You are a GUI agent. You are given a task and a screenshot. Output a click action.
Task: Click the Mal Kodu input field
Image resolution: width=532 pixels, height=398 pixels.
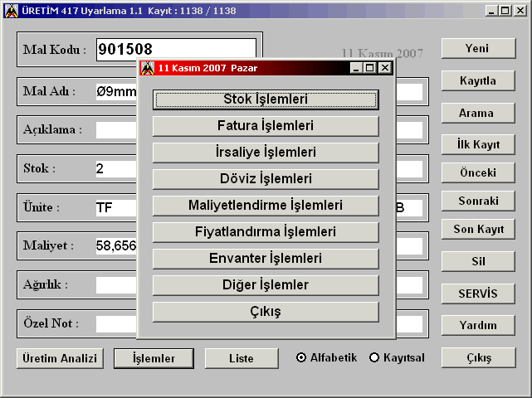(x=176, y=51)
